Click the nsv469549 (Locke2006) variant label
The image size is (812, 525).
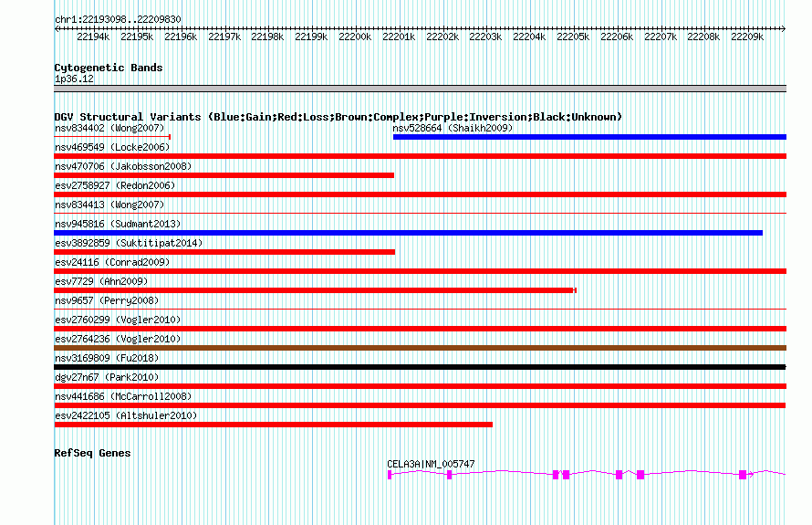[112, 147]
